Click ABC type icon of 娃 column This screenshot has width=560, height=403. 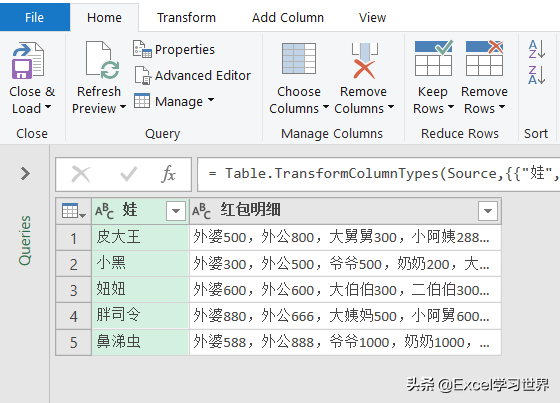(x=104, y=211)
